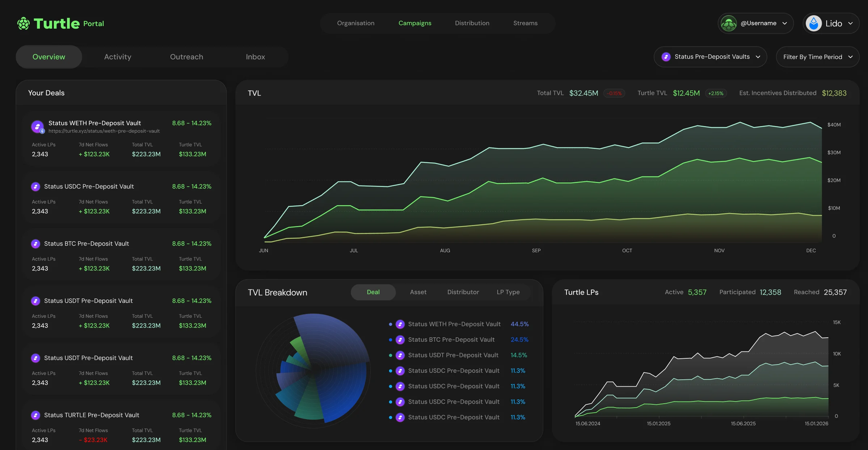Image resolution: width=868 pixels, height=450 pixels.
Task: Open the Status Pre-Deposit Vaults dropdown chevron
Action: coord(758,57)
